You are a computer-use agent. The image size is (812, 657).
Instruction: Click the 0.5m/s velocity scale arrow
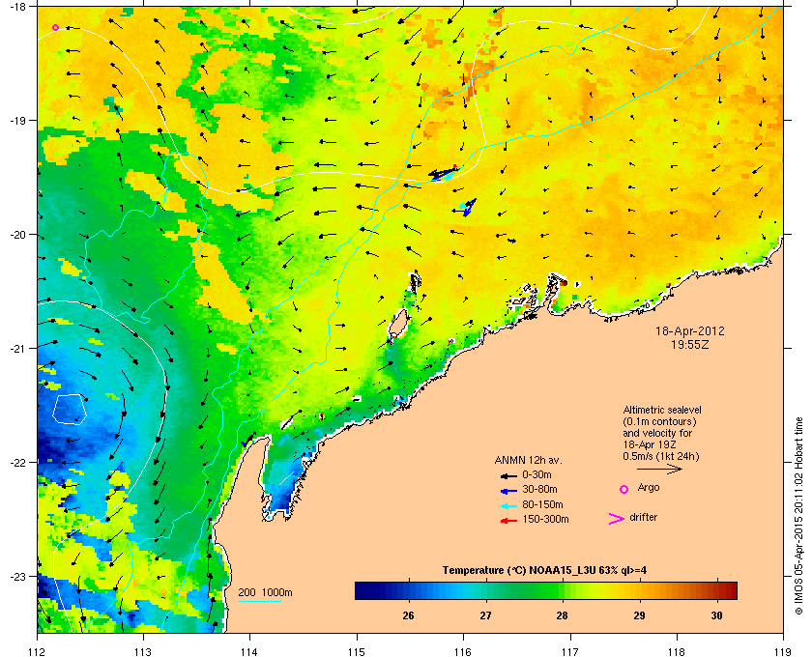pos(659,469)
